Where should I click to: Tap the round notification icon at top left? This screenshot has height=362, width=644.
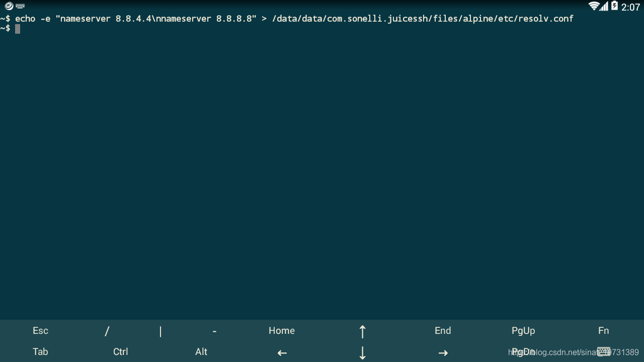click(x=9, y=6)
